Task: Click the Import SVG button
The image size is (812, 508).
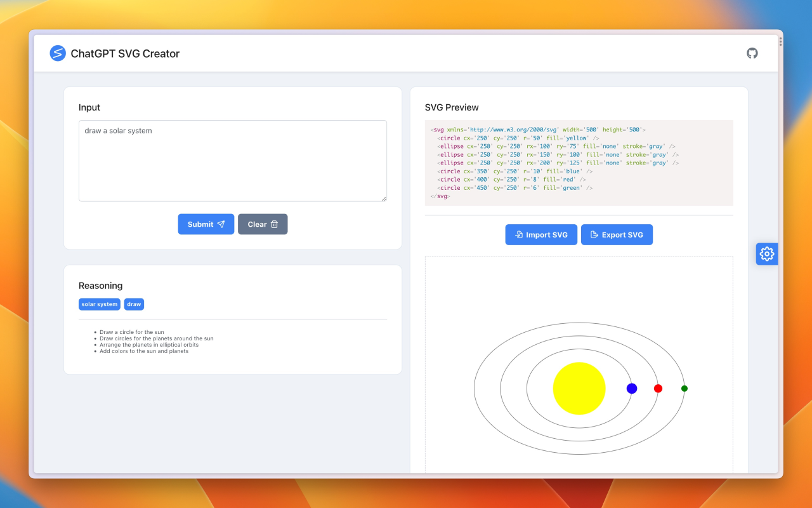Action: pos(541,234)
